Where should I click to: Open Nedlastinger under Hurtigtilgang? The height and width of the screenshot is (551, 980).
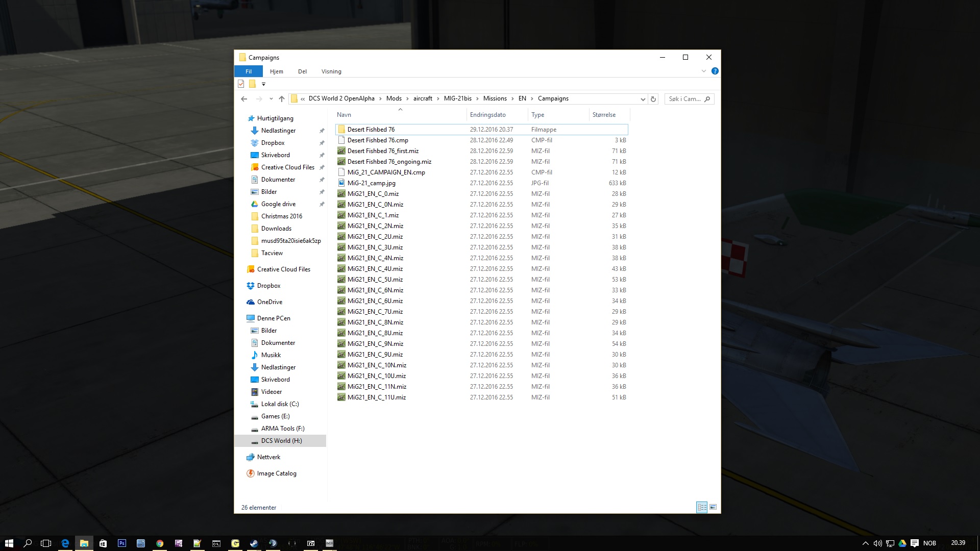pos(278,131)
